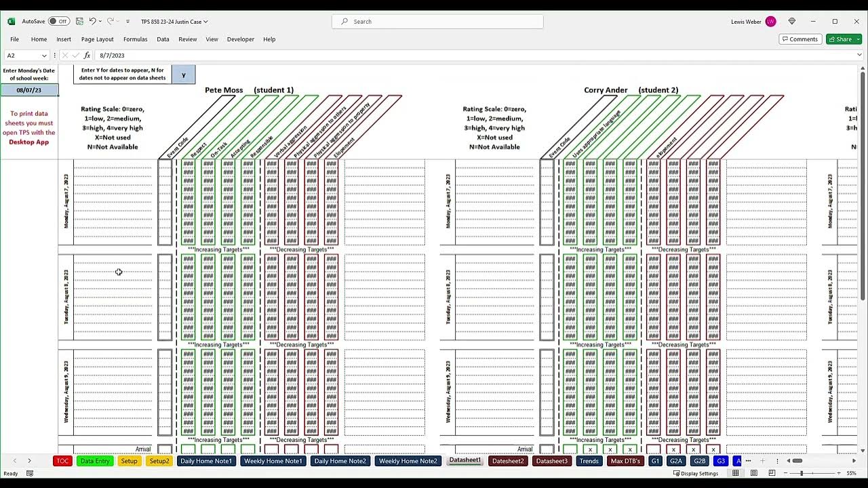Click the Search box

click(437, 22)
